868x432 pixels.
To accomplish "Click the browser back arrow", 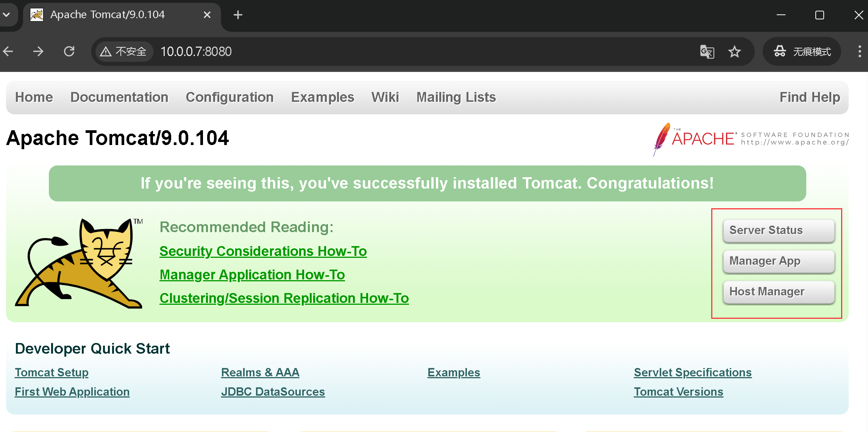I will (x=8, y=51).
